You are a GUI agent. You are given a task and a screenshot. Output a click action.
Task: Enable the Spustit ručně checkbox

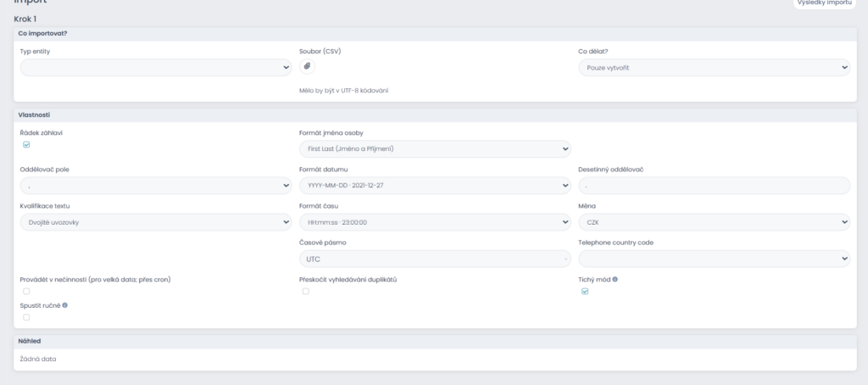(x=26, y=317)
